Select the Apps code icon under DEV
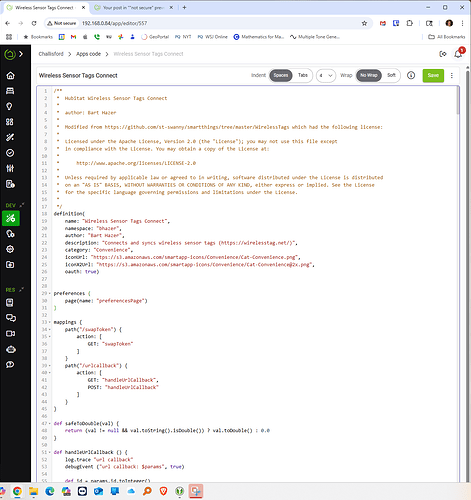 point(11,218)
